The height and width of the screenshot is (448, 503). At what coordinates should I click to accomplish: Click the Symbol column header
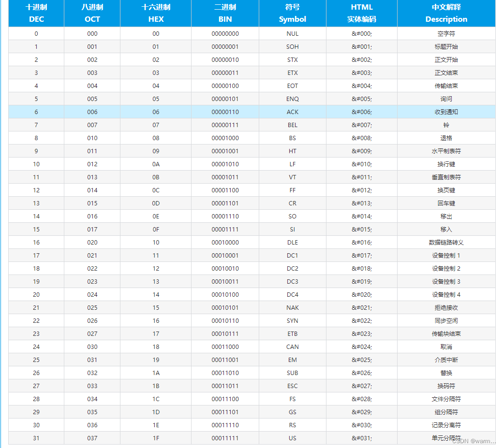293,13
